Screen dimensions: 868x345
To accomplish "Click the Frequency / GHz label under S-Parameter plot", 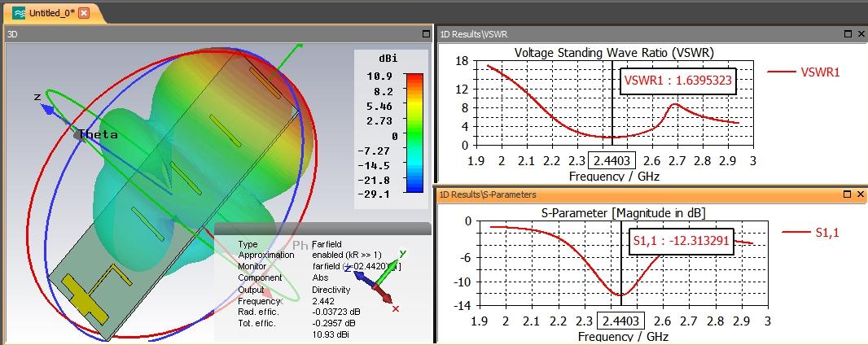I will click(623, 336).
